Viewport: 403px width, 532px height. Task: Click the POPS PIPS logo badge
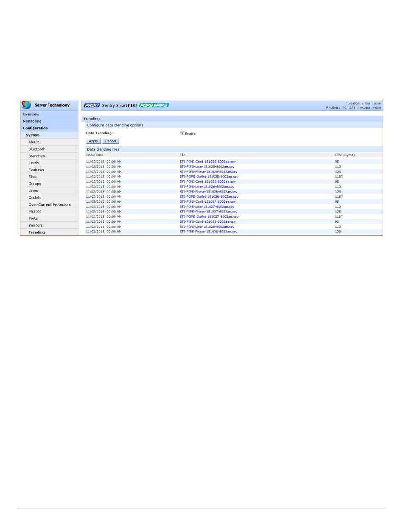click(x=154, y=105)
